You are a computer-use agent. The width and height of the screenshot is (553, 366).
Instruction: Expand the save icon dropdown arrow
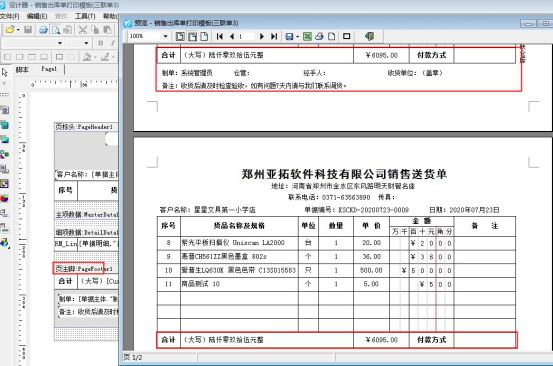tap(297, 36)
